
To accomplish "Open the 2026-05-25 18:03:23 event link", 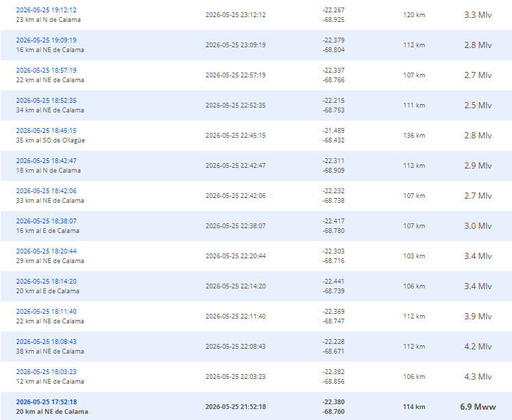I will click(46, 372).
